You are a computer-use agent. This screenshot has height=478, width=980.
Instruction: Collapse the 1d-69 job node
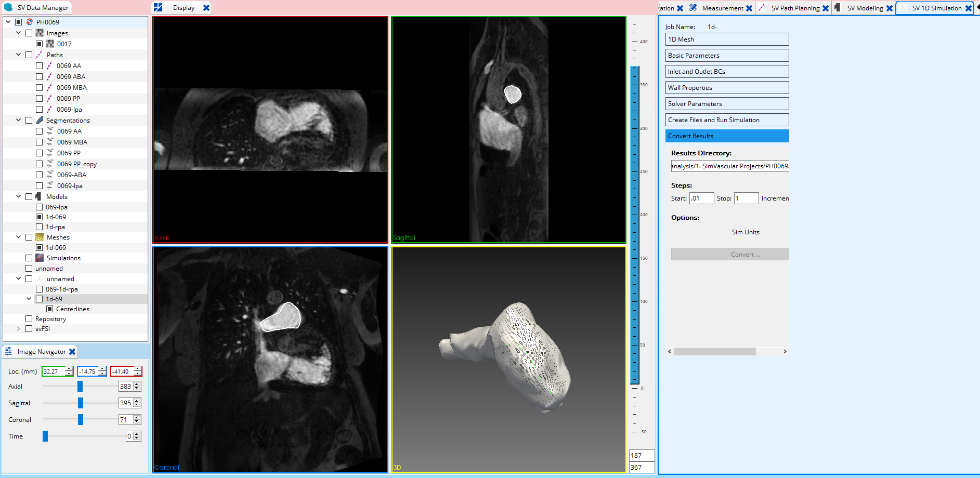tap(29, 299)
